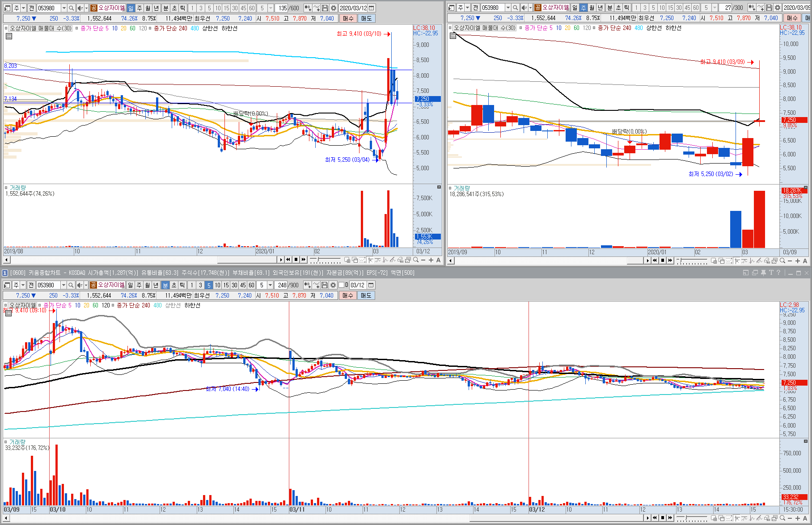
Task: Click date field 2020/03/12 in daily chart
Action: [x=353, y=8]
